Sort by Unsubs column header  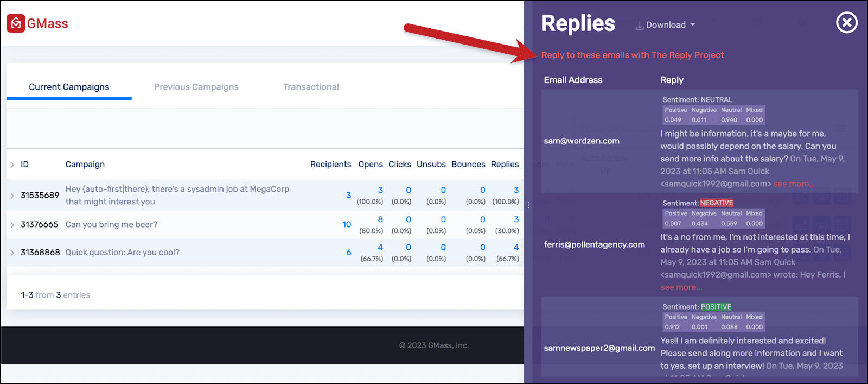click(x=431, y=165)
